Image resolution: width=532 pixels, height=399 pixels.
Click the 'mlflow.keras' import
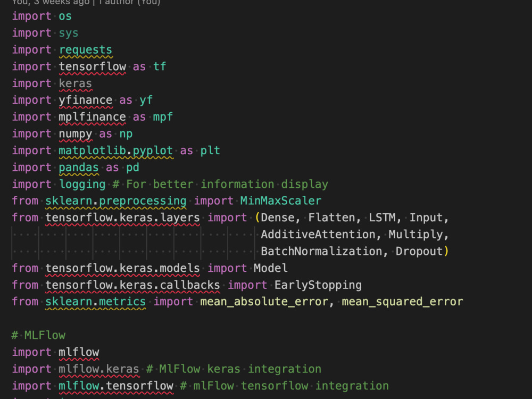coord(99,369)
